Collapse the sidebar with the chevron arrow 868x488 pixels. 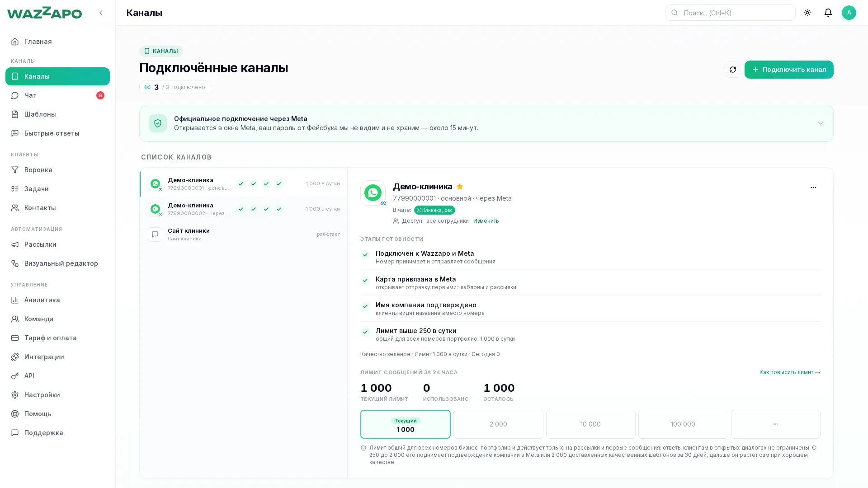(101, 13)
